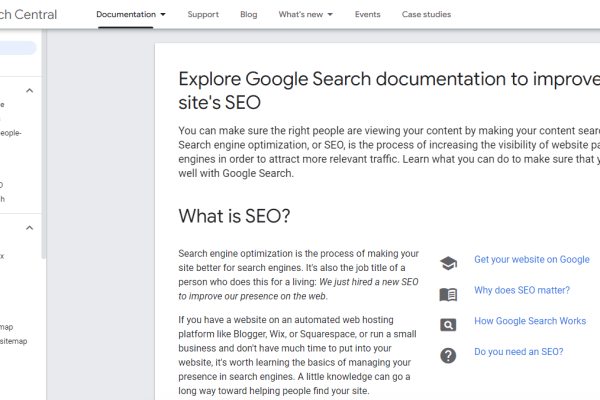Screen dimensions: 600x400
Task: Open Case studies tab
Action: click(426, 15)
